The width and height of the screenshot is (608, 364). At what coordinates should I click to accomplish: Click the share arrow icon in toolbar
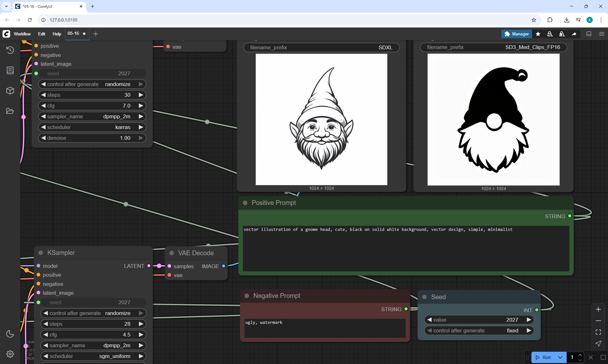pyautogui.click(x=574, y=34)
